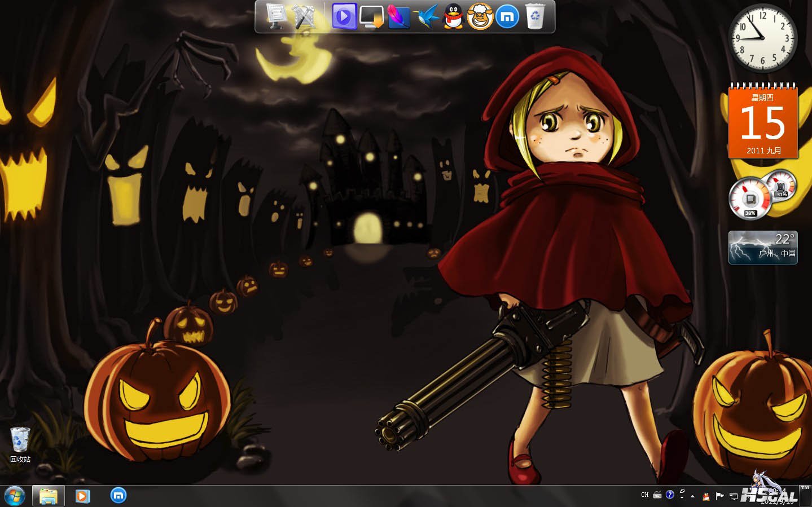Launch the media player pinned on taskbar
The image size is (812, 507).
point(83,496)
